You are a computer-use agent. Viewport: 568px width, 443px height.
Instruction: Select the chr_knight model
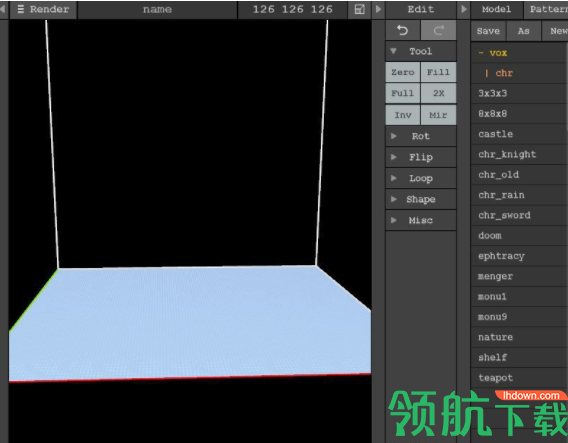518,154
